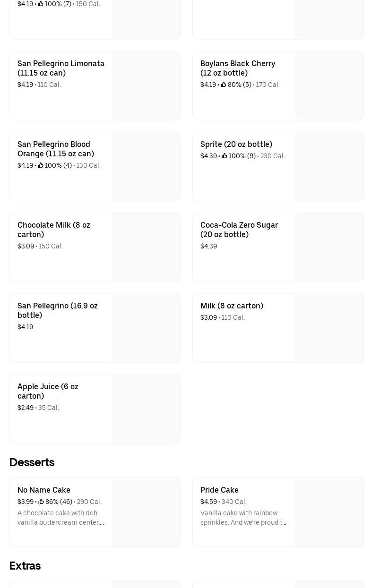Screen dimensions: 380x588
Task: Select Chocolate Milk (8 oz carton)
Action: click(x=54, y=230)
